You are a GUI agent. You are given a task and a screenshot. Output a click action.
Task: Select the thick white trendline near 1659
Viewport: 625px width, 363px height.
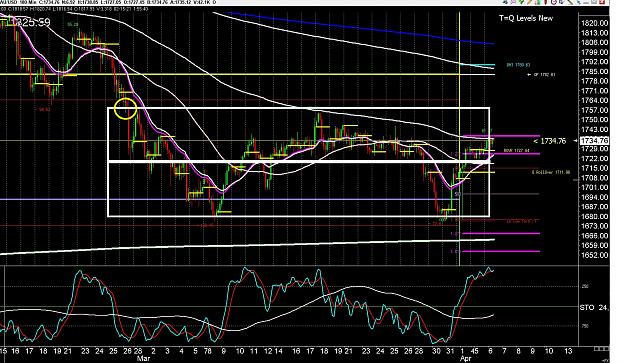click(x=247, y=246)
